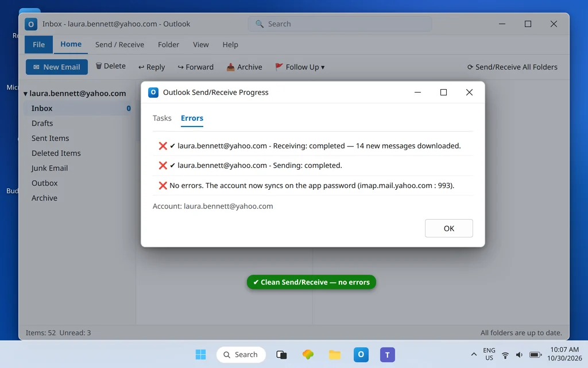This screenshot has width=588, height=368.
Task: Open the Archive folder in the sidebar
Action: [x=44, y=198]
